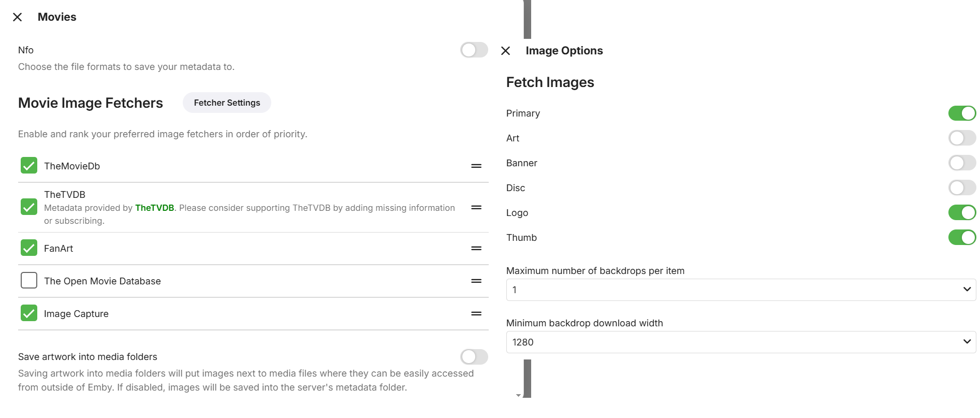This screenshot has width=980, height=418.
Task: Grab the TheMovieDb reorder handle
Action: pos(476,166)
